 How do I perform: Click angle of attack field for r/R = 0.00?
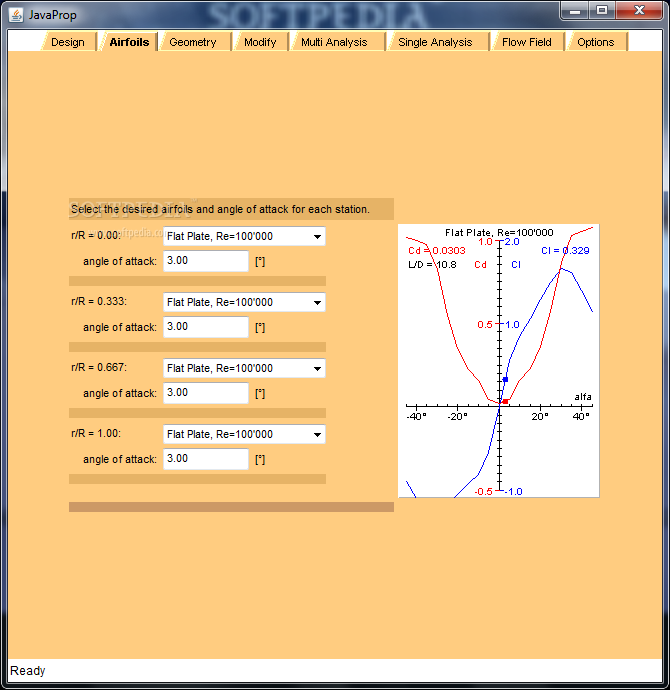(x=206, y=261)
